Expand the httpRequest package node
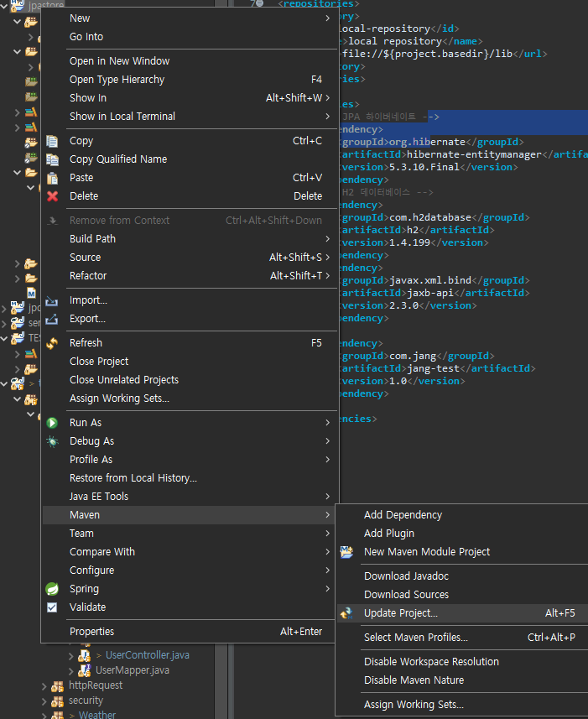 (44, 686)
